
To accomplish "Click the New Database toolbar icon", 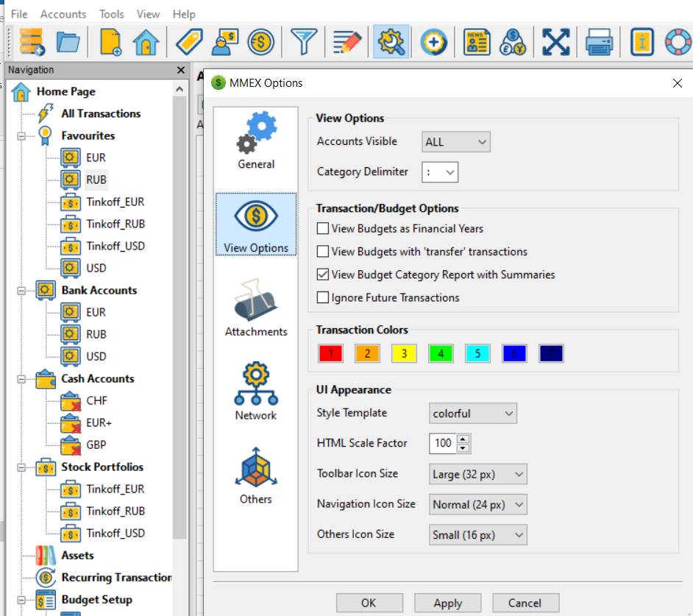I will 32,42.
